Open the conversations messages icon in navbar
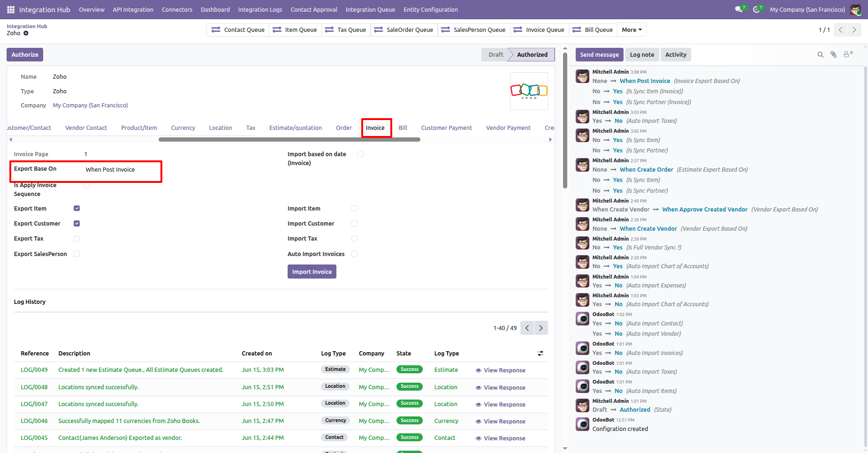This screenshot has height=453, width=868. [740, 9]
